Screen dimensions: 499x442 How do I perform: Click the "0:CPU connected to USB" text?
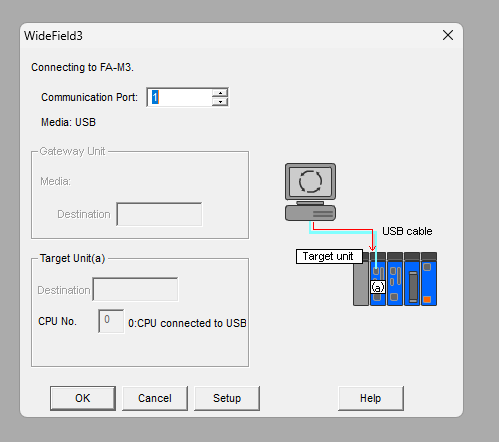pos(187,323)
